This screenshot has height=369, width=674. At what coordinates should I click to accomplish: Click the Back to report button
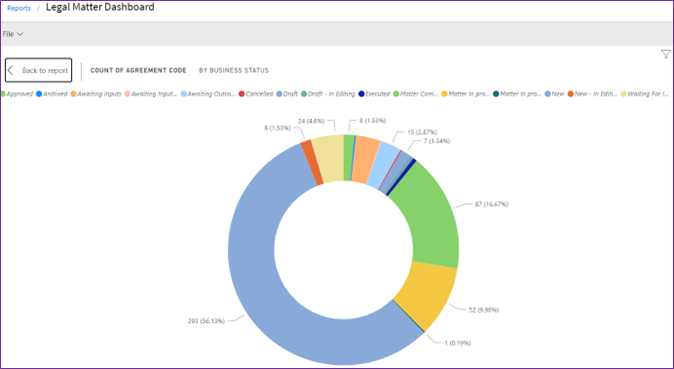[38, 70]
